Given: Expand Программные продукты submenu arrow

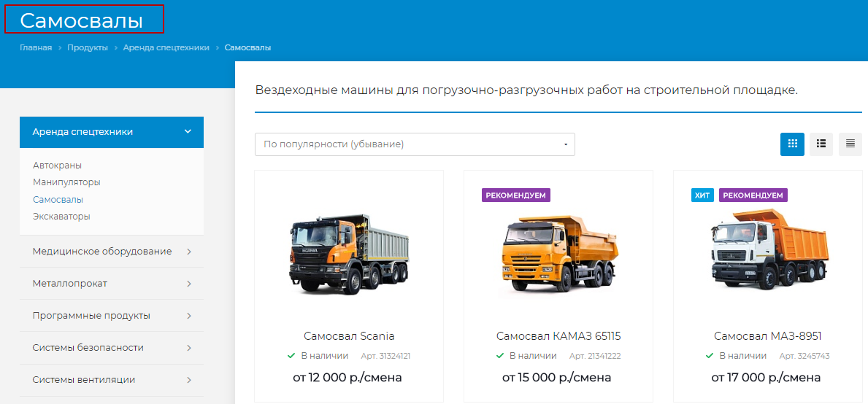Looking at the screenshot, I should [189, 316].
